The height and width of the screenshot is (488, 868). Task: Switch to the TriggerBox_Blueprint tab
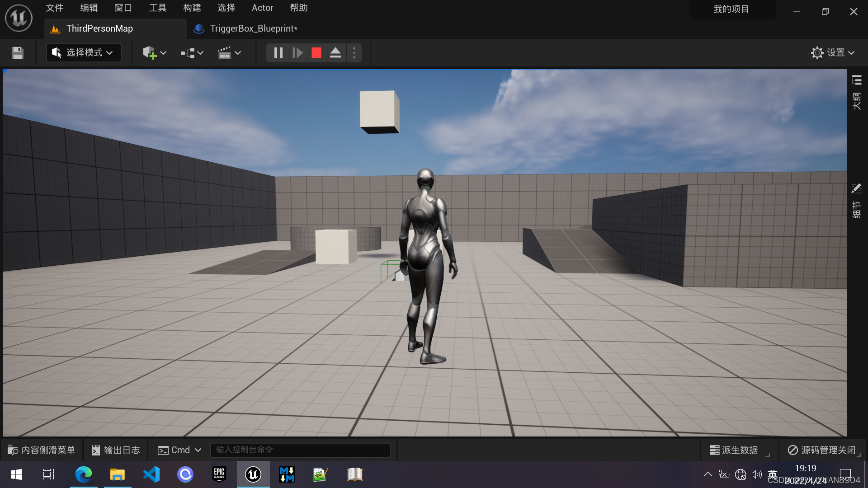[253, 28]
